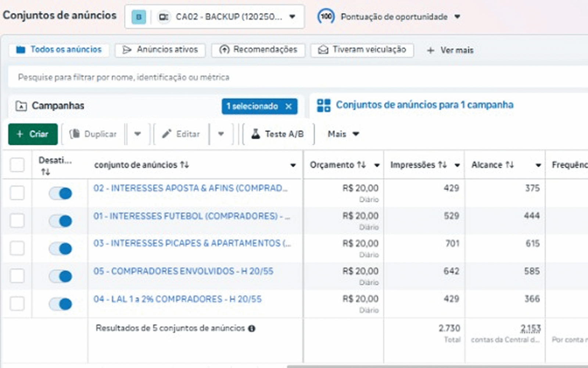Select the Recomendações tab

click(258, 50)
